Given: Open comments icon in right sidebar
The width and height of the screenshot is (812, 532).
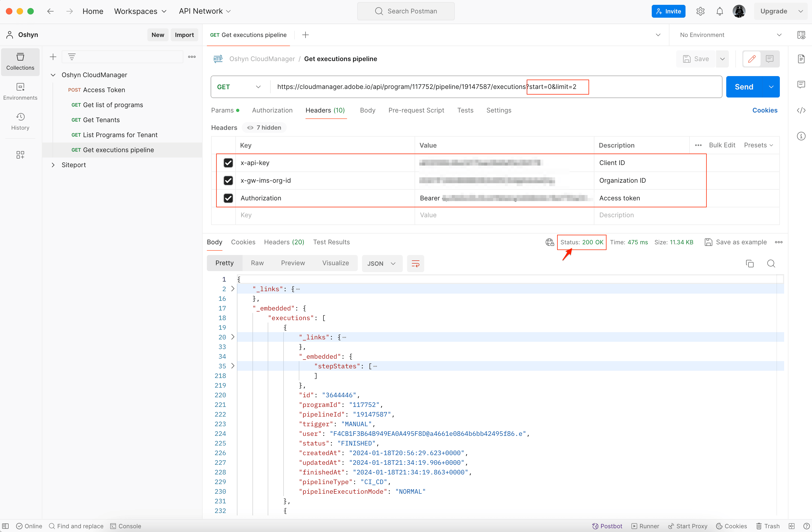Looking at the screenshot, I should pyautogui.click(x=801, y=84).
